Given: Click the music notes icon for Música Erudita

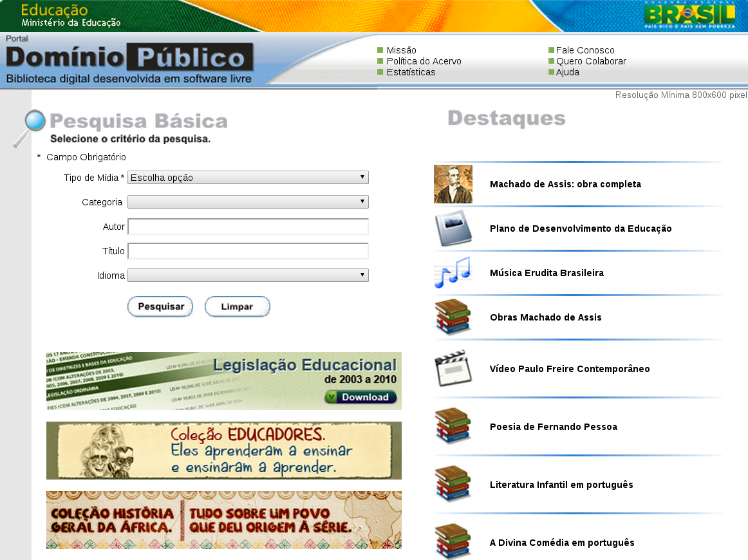Looking at the screenshot, I should 453,272.
